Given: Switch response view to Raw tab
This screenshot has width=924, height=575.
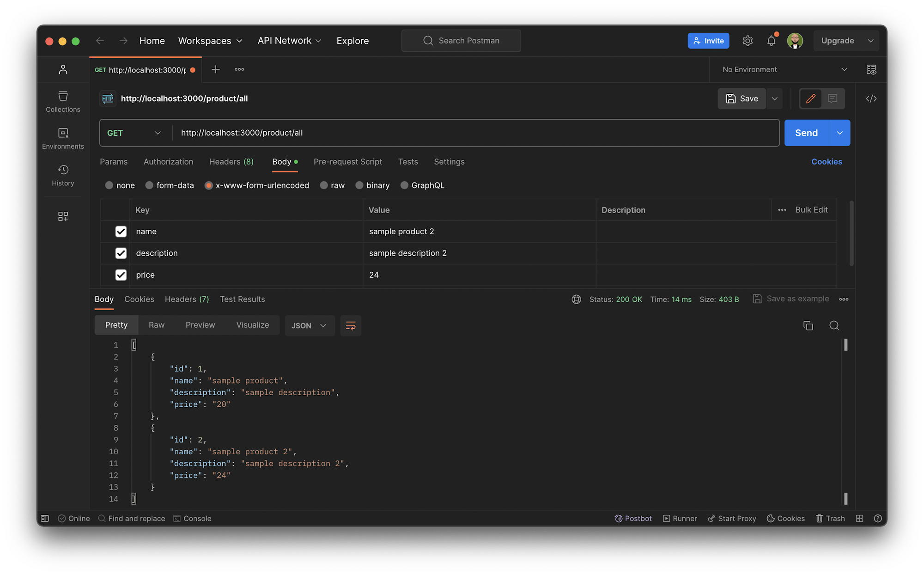Looking at the screenshot, I should point(156,325).
